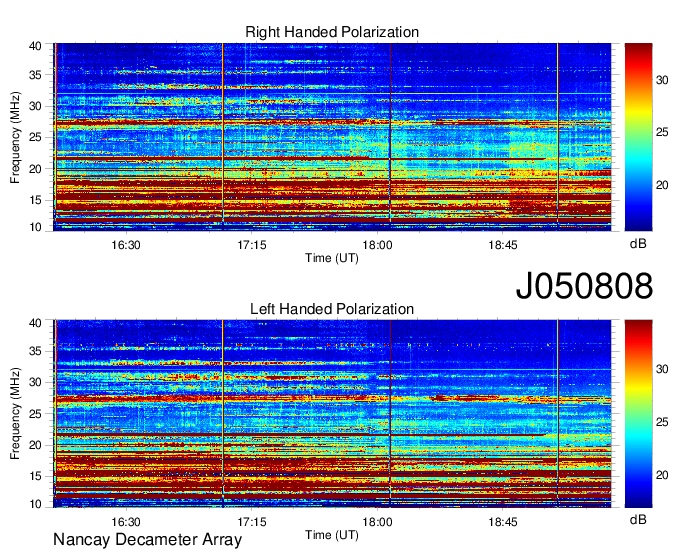Click the 'Nancay Decameter Array' caption
Viewport: 680px width, 552px height.
coord(147,540)
